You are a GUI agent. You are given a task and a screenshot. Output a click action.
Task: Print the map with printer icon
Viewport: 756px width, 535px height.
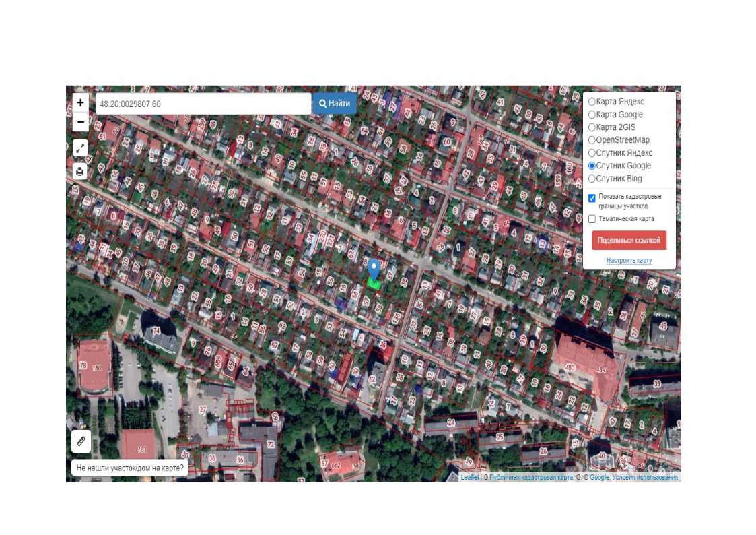[x=81, y=171]
